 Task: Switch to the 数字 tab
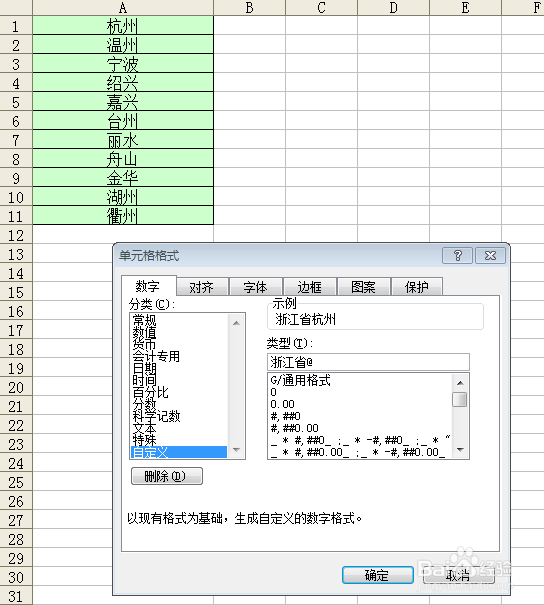(148, 286)
